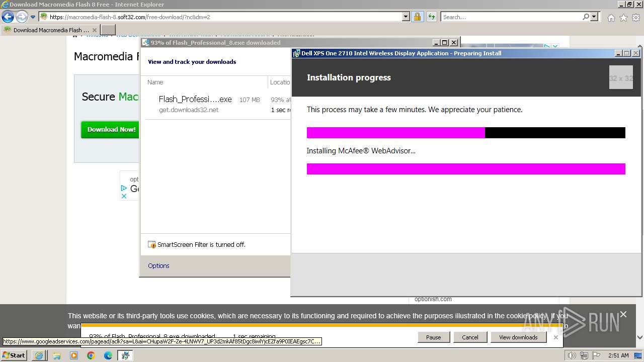
Task: Open the Options link in downloads window
Action: coord(158,266)
